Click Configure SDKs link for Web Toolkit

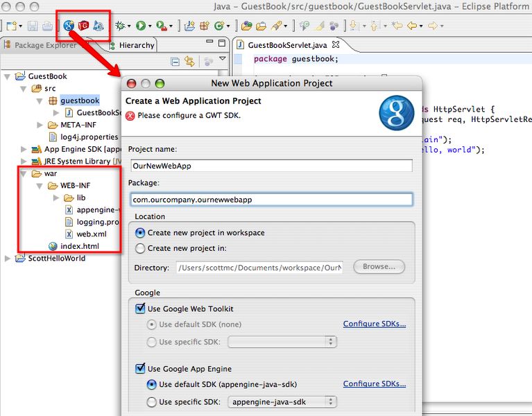[375, 324]
